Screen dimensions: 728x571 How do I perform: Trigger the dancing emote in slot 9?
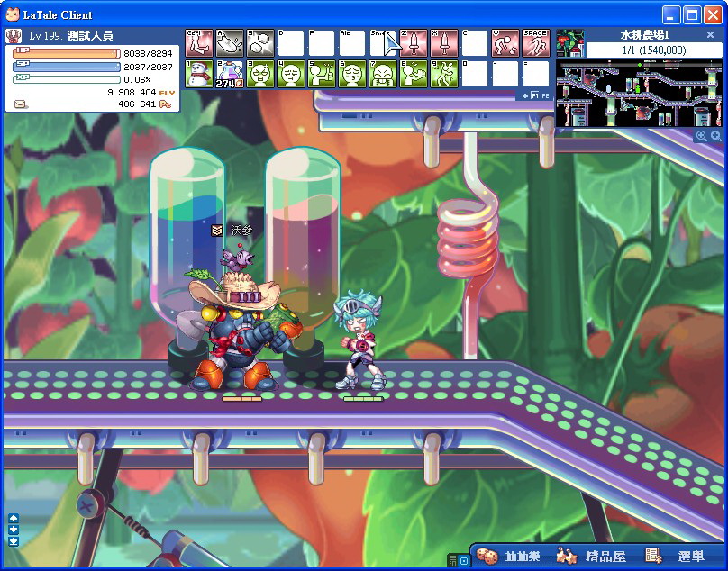point(444,74)
